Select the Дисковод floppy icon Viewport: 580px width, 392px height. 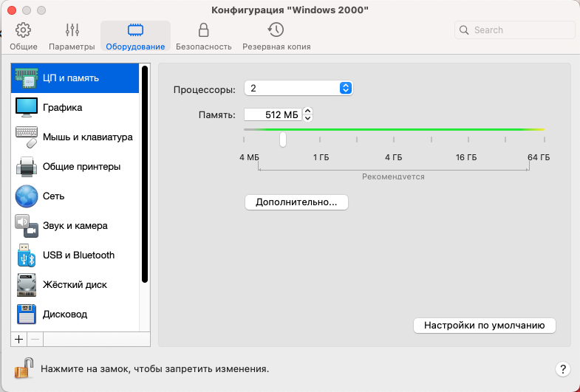[x=27, y=314]
